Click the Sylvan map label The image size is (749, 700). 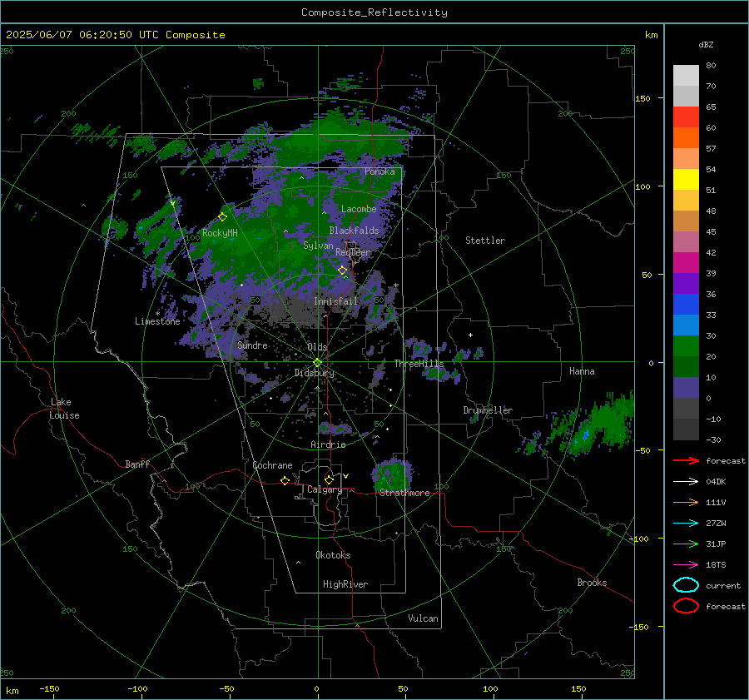pos(318,246)
